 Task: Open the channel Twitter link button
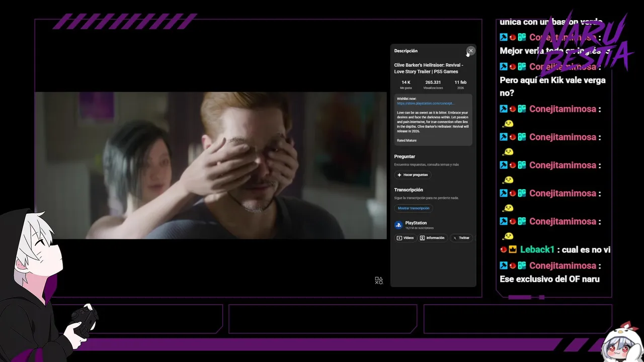[461, 238]
